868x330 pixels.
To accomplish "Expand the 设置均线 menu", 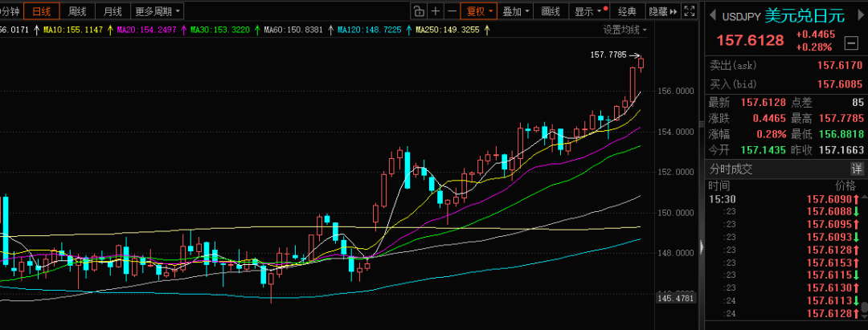I will click(625, 30).
